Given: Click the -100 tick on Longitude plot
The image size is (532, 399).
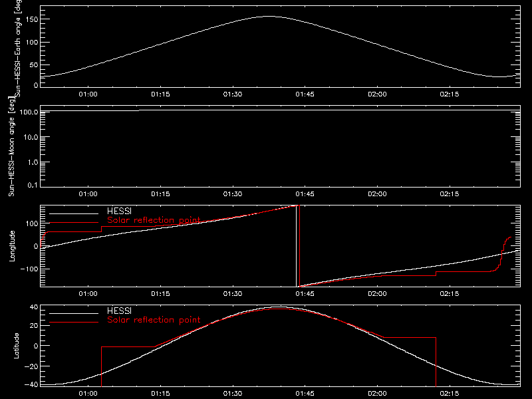Looking at the screenshot, I should point(29,269).
